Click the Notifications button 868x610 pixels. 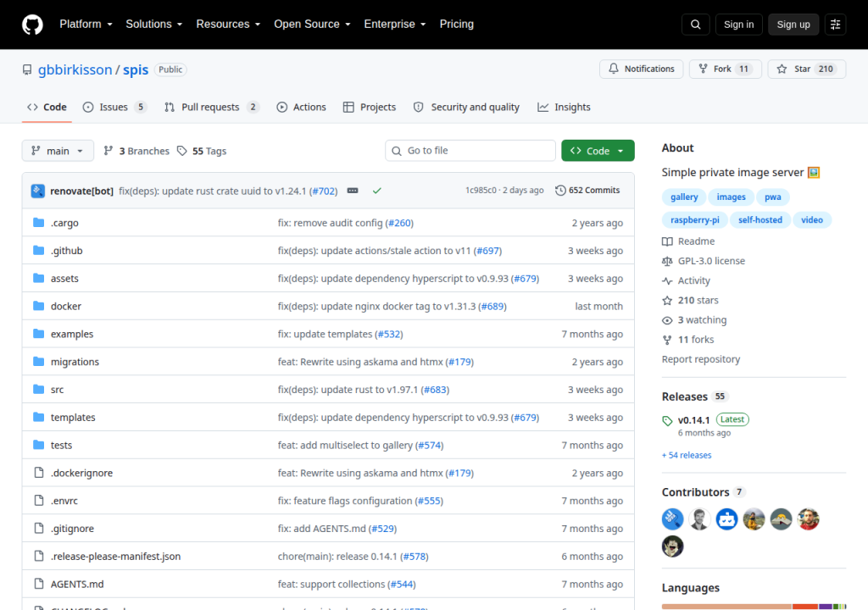pyautogui.click(x=642, y=69)
